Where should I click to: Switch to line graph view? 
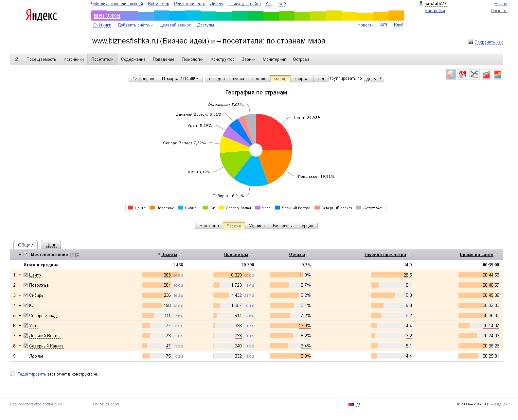click(x=474, y=75)
